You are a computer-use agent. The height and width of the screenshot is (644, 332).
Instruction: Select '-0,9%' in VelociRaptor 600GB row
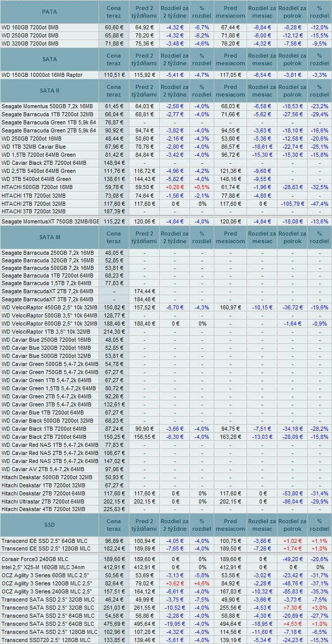(319, 324)
